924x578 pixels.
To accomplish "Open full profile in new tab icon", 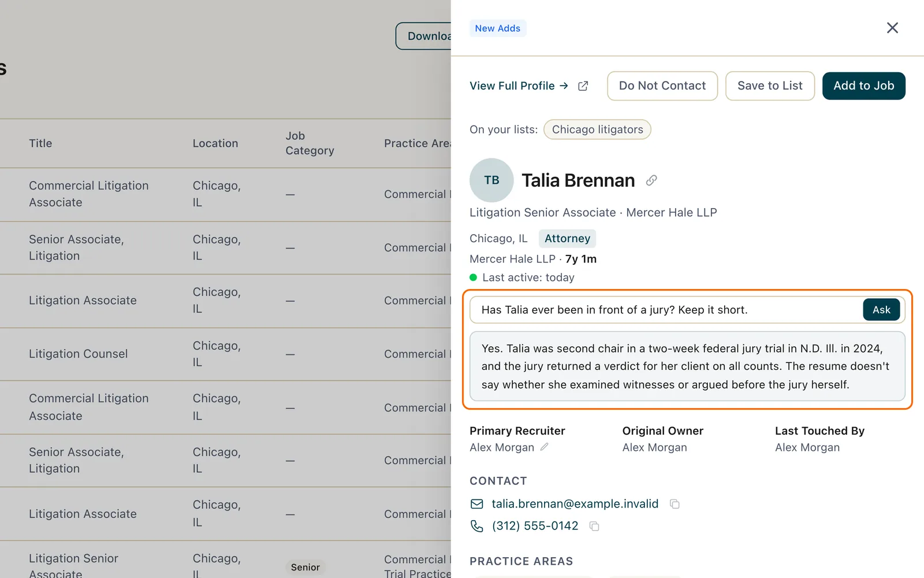I will [583, 86].
